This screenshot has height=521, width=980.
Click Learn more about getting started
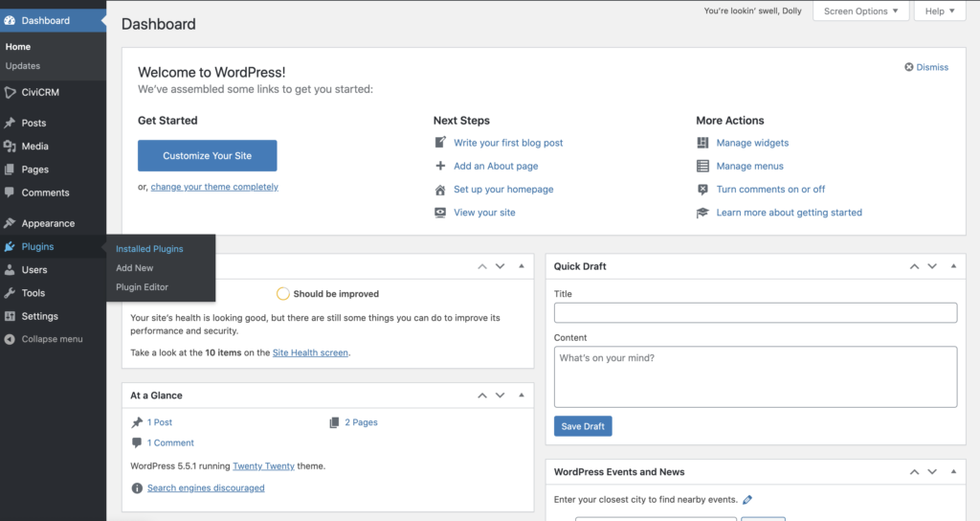click(789, 213)
